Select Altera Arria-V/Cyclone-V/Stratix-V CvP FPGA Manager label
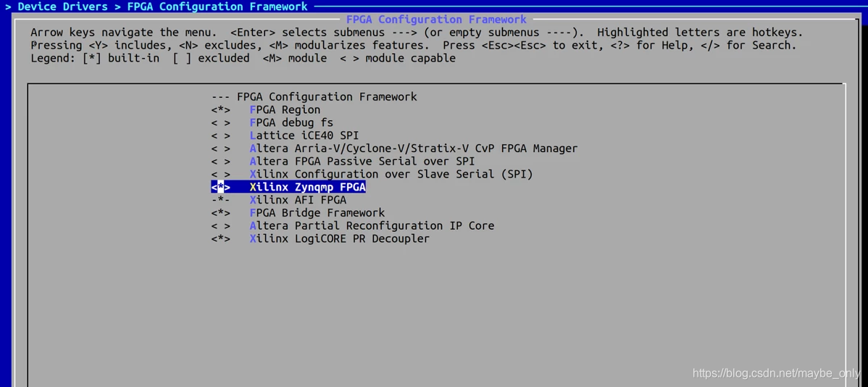Screen dimensions: 868x387 tap(414, 149)
